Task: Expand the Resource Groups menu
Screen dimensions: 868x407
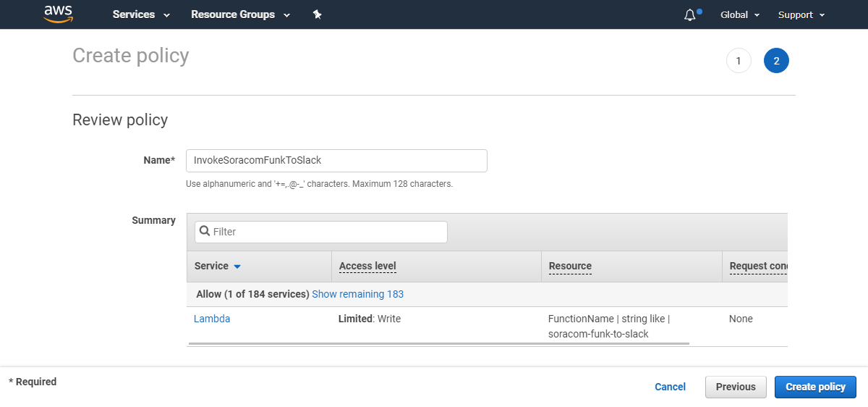Action: pyautogui.click(x=240, y=14)
